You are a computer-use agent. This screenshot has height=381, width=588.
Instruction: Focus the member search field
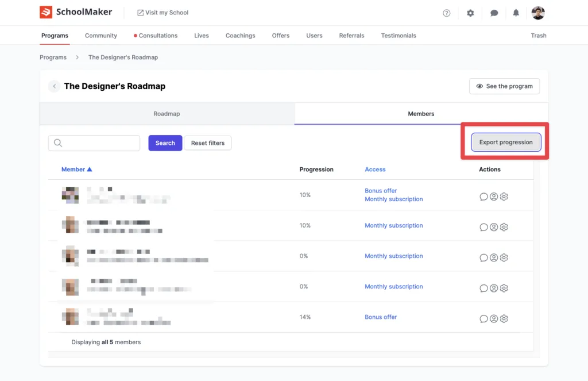pyautogui.click(x=94, y=143)
